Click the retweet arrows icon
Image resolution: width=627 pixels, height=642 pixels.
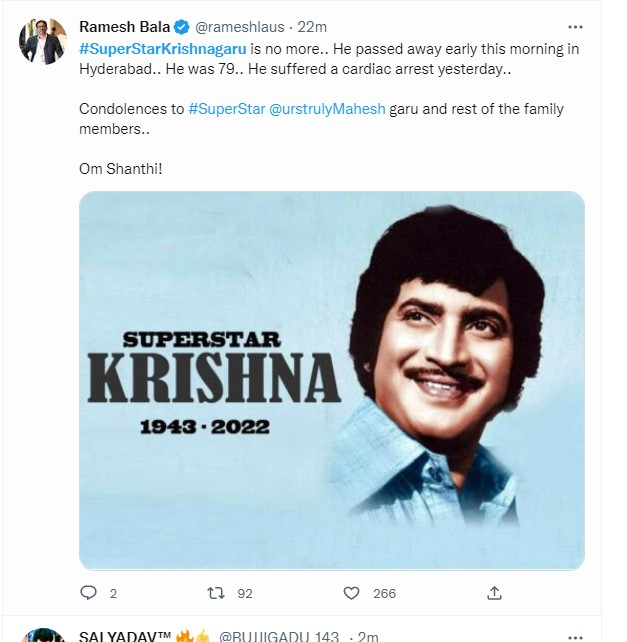coord(214,593)
